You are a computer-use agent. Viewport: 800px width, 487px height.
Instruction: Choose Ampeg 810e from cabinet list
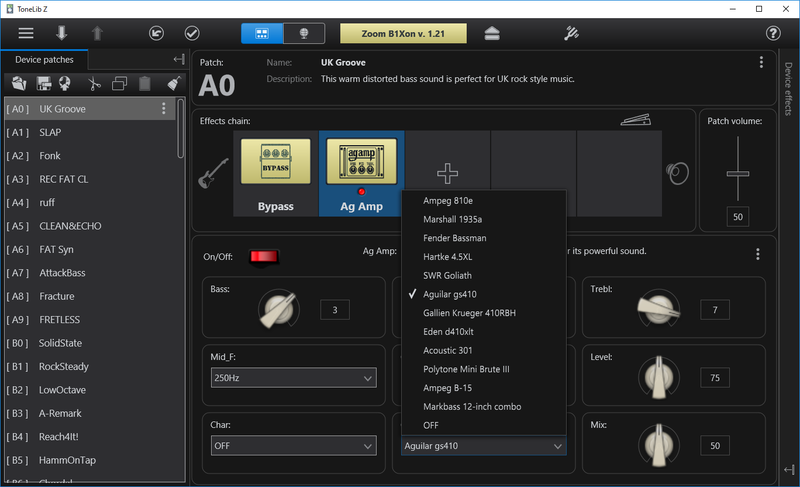pyautogui.click(x=484, y=201)
